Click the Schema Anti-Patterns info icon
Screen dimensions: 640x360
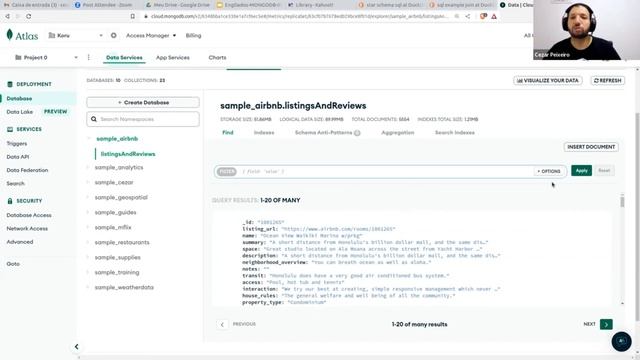[x=357, y=133]
